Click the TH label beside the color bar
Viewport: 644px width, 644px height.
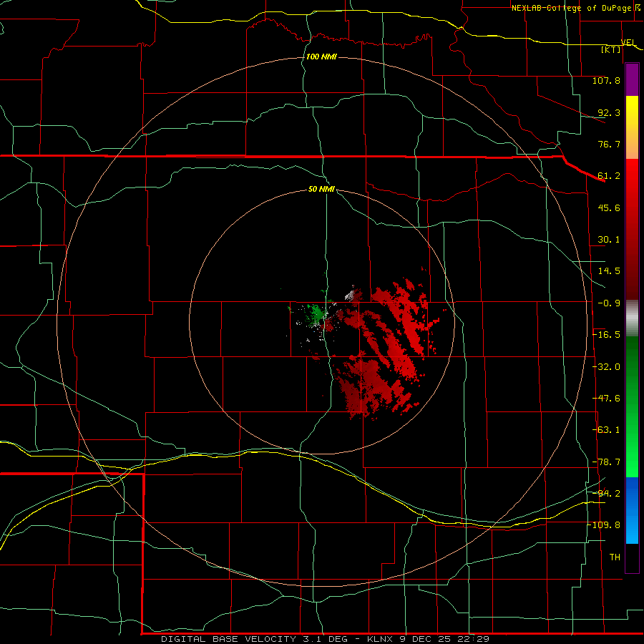pos(615,557)
